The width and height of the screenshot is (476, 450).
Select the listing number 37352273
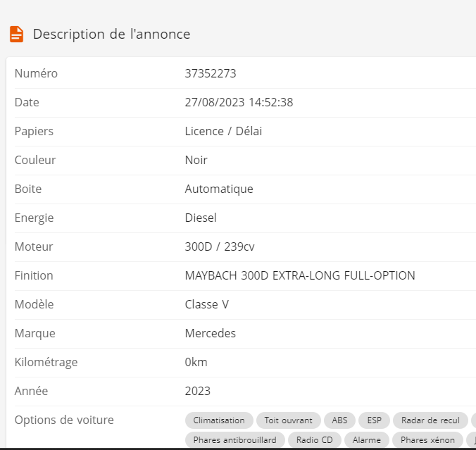coord(211,73)
